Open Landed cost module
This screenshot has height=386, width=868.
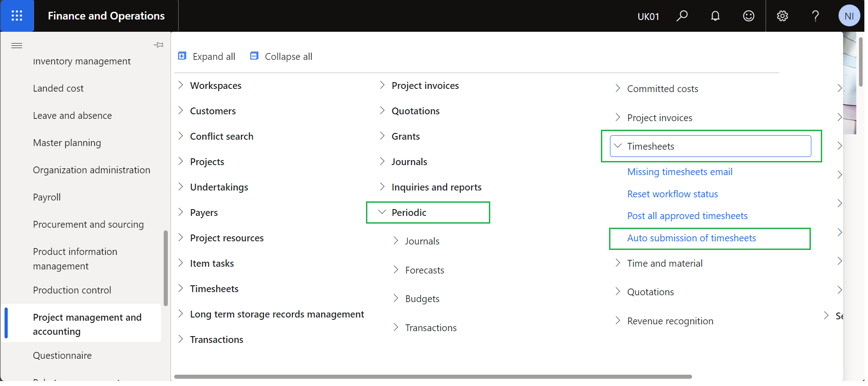click(x=58, y=88)
